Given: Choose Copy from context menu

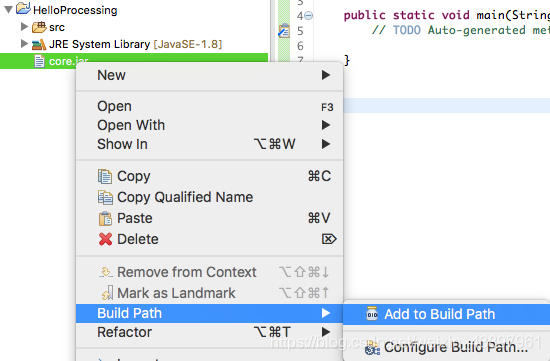Looking at the screenshot, I should point(209,176).
